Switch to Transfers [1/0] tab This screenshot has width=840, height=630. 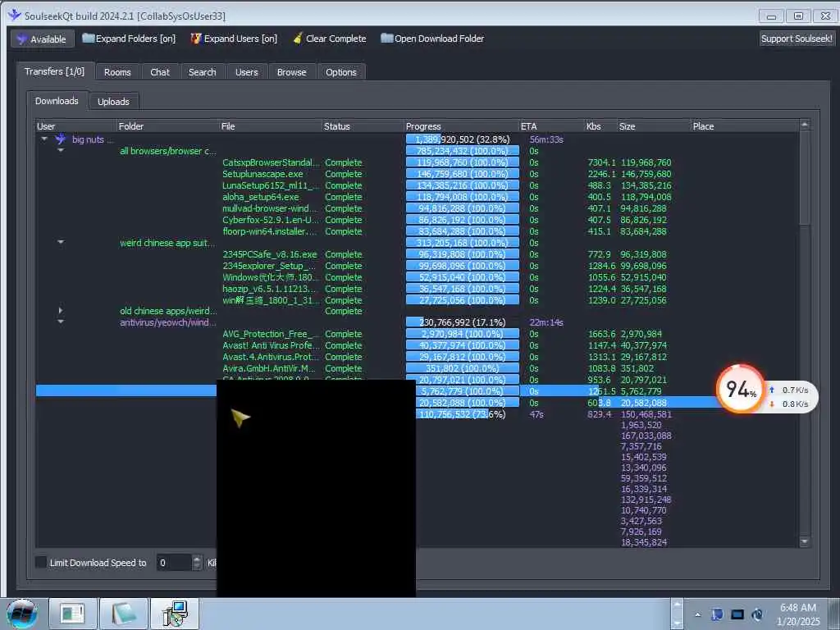click(x=55, y=71)
